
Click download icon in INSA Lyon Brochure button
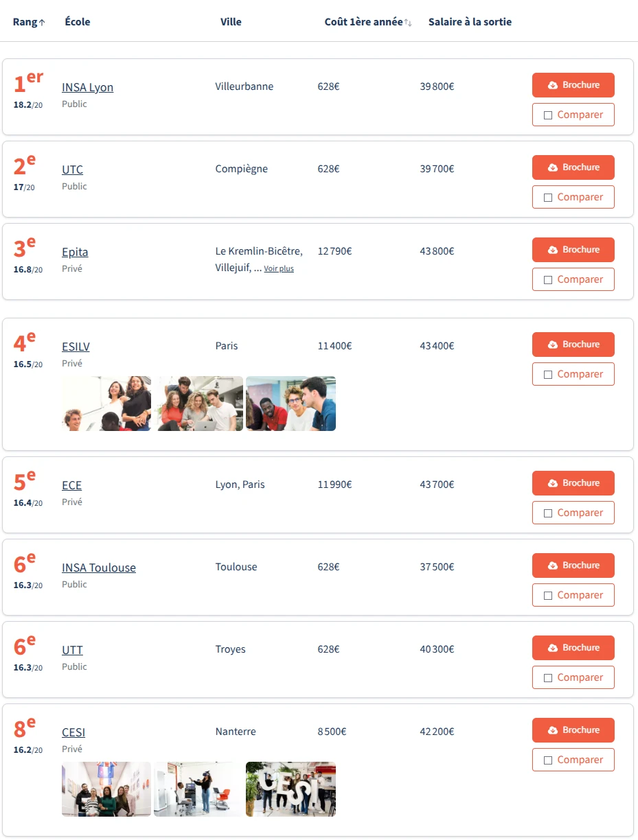click(x=553, y=85)
